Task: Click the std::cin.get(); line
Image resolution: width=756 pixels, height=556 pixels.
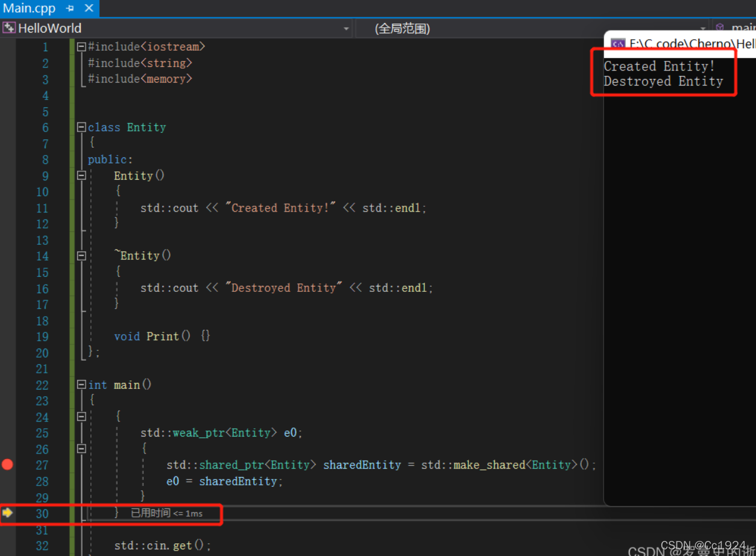Action: point(163,546)
